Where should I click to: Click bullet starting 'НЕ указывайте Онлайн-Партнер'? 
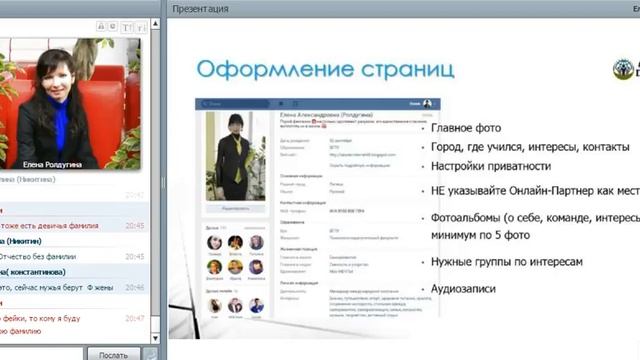pyautogui.click(x=536, y=191)
